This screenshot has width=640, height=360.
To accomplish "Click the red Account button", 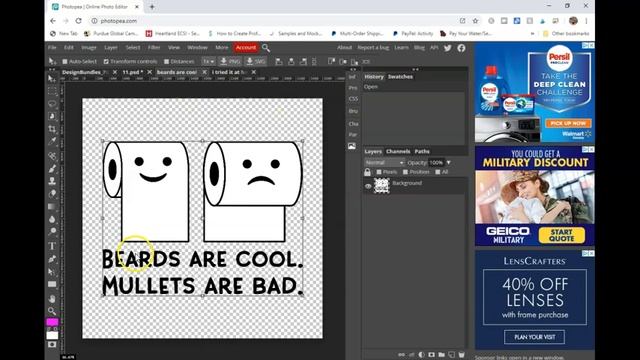I will click(x=246, y=48).
